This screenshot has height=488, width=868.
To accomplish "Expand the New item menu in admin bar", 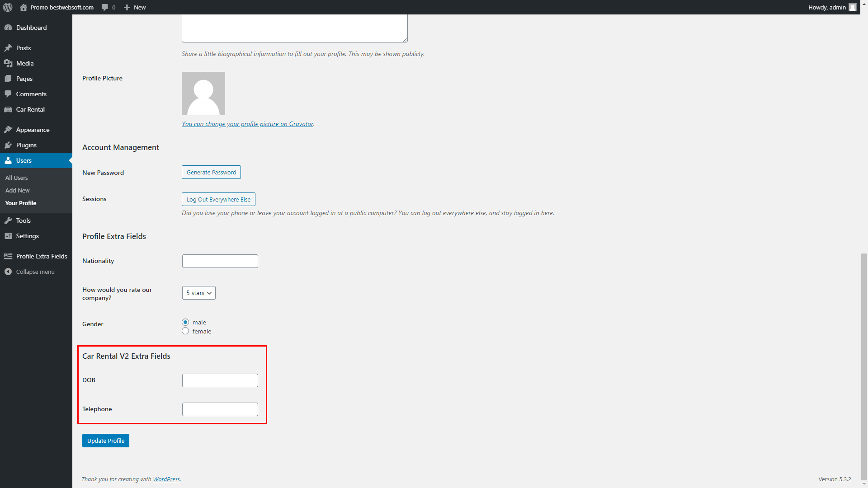I will tap(134, 7).
